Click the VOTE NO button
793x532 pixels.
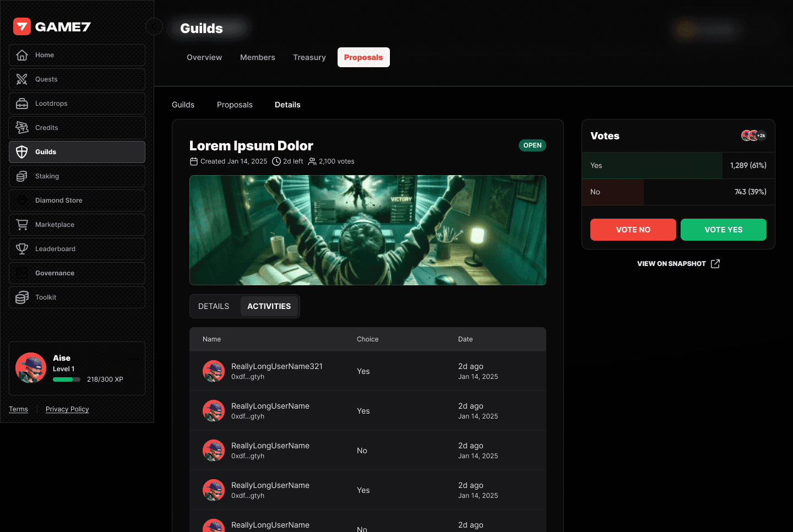click(x=633, y=230)
